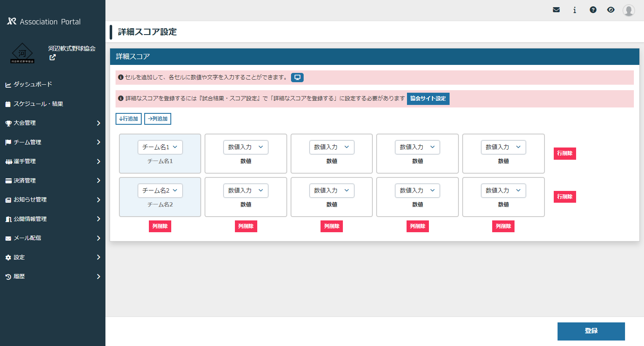Open スケジュール・結果 in sidebar
Viewport: 644px width, 346px height.
coord(38,104)
